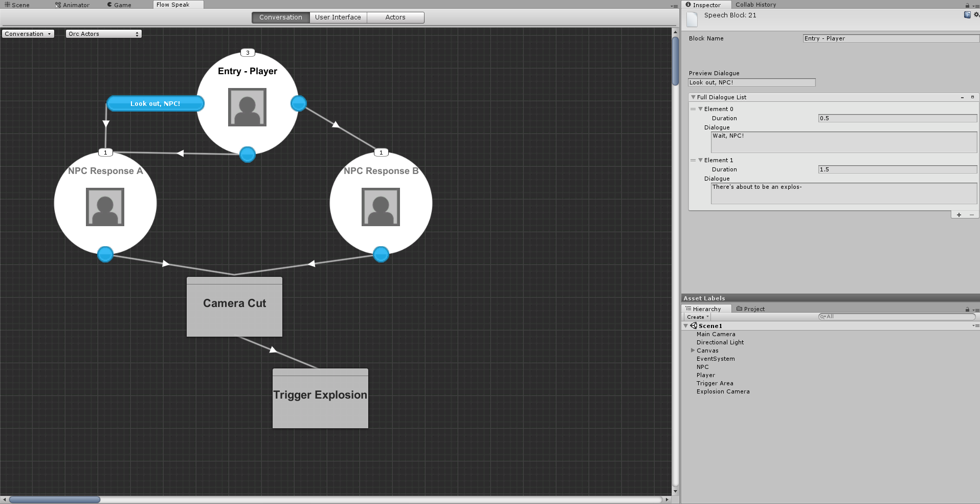Remove a dialogue element with the minus button
The width and height of the screenshot is (980, 504).
(x=971, y=215)
